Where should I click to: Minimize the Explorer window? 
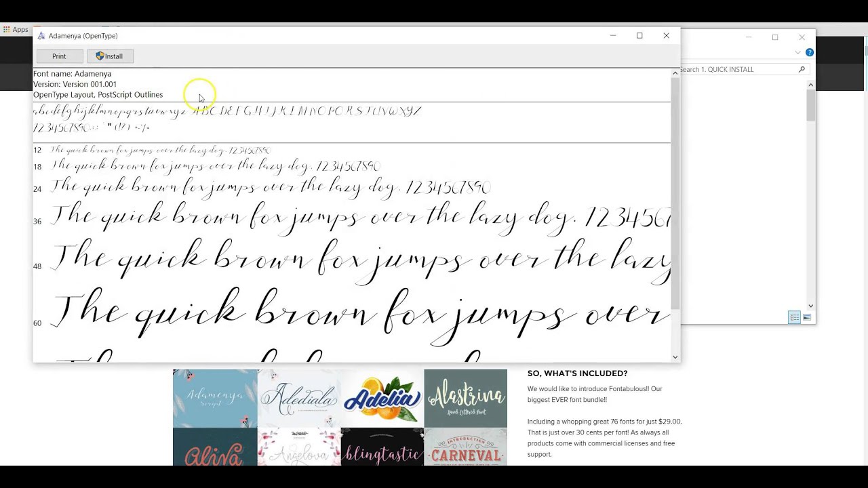click(749, 37)
